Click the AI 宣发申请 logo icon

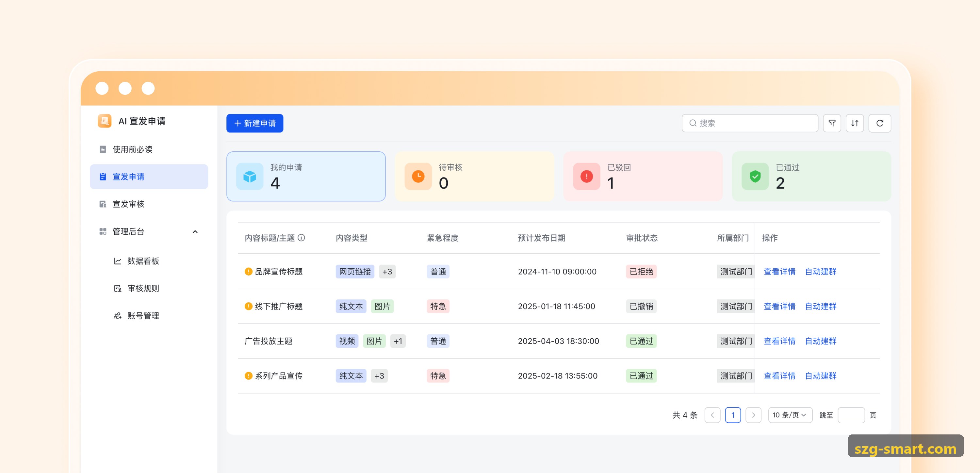[x=104, y=121]
